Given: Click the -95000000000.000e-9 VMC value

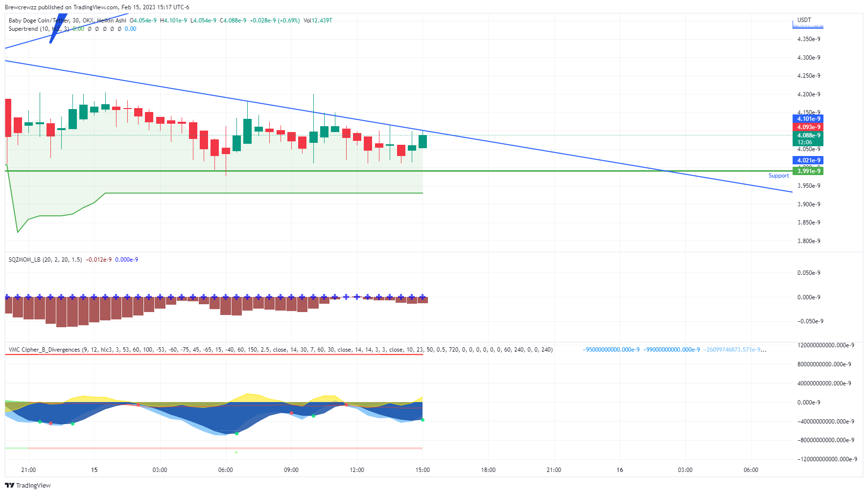Looking at the screenshot, I should click(x=611, y=350).
